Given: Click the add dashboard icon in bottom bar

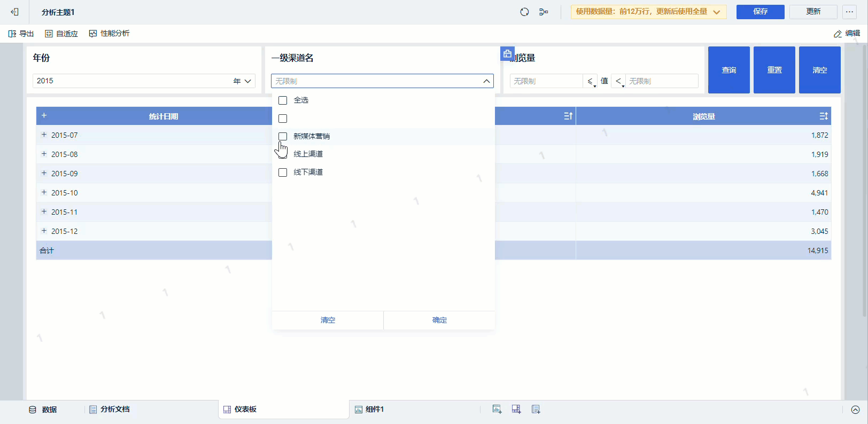Looking at the screenshot, I should tap(516, 409).
